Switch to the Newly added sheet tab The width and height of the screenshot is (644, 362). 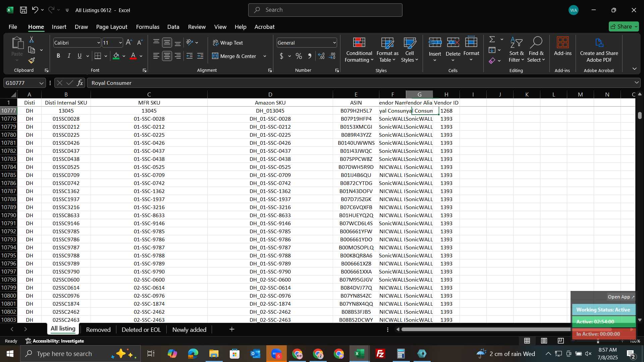[189, 330]
